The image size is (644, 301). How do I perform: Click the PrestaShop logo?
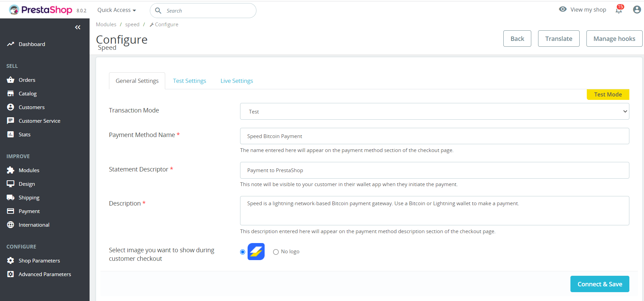pos(41,10)
